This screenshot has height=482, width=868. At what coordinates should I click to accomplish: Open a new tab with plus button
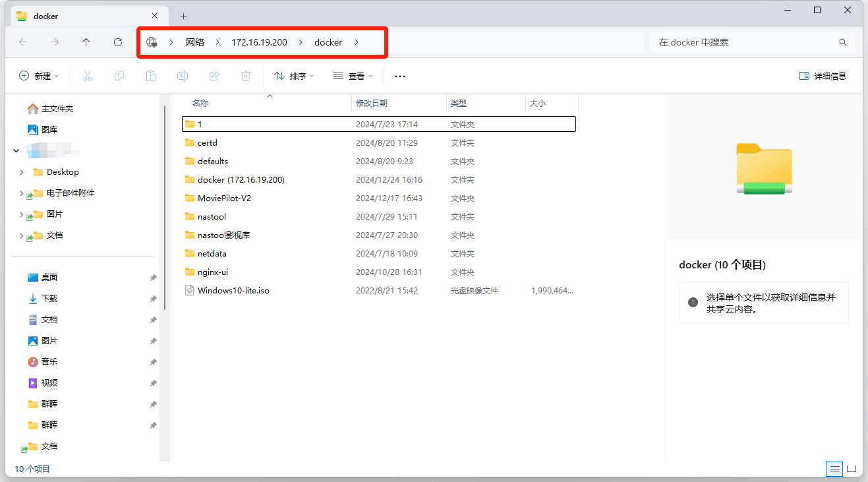[184, 16]
